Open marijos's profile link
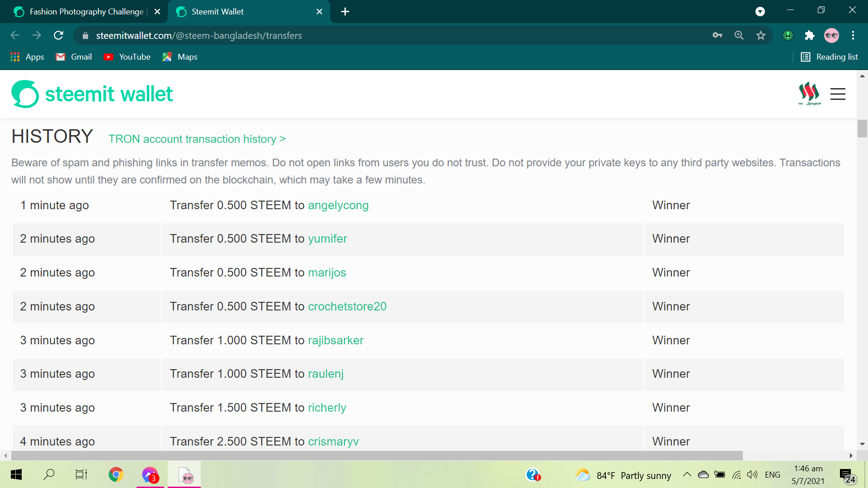The width and height of the screenshot is (868, 488). tap(327, 272)
